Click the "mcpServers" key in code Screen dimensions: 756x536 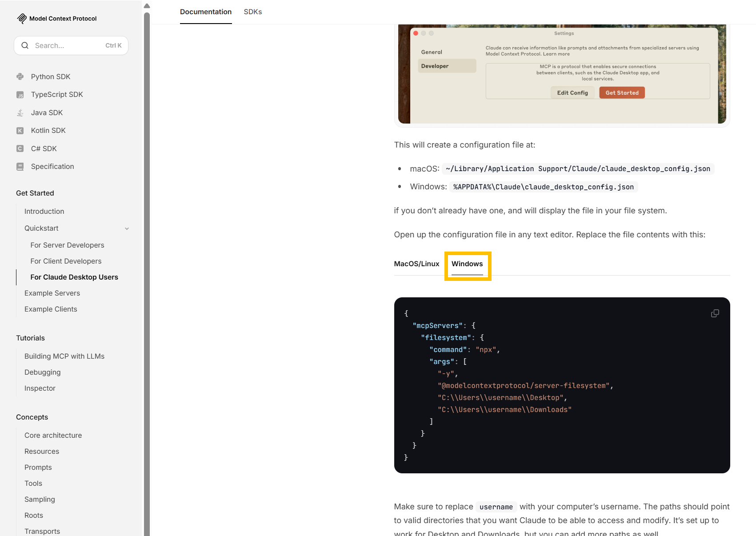point(438,326)
